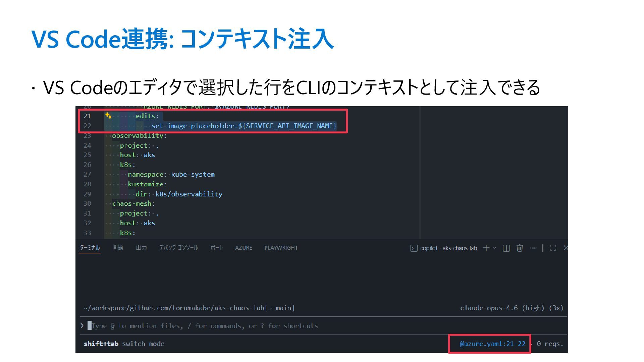Open the 問題 tab
The height and width of the screenshot is (362, 644).
click(118, 248)
